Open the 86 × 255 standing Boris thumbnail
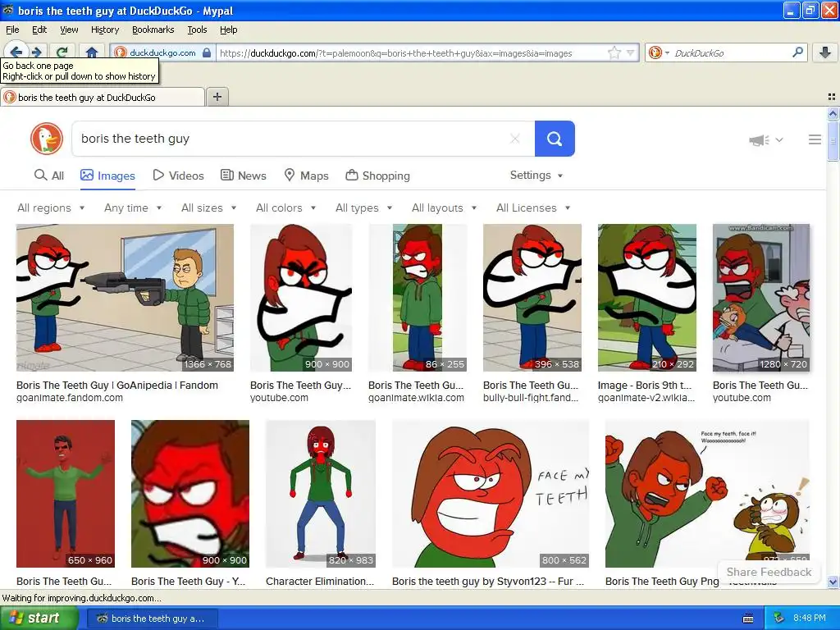 click(418, 298)
